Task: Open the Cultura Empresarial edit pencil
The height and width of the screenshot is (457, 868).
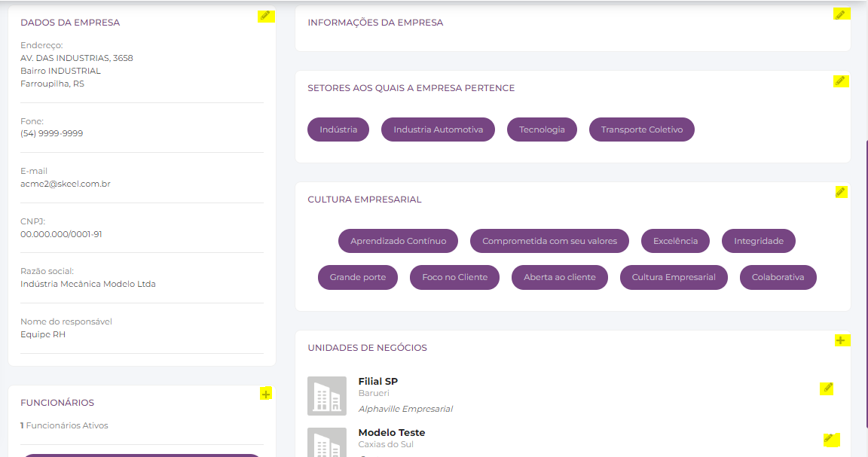Action: pos(841,192)
